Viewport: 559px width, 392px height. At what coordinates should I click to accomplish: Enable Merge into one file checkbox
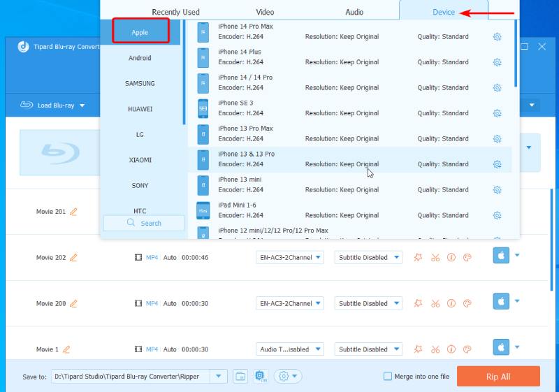(x=388, y=377)
